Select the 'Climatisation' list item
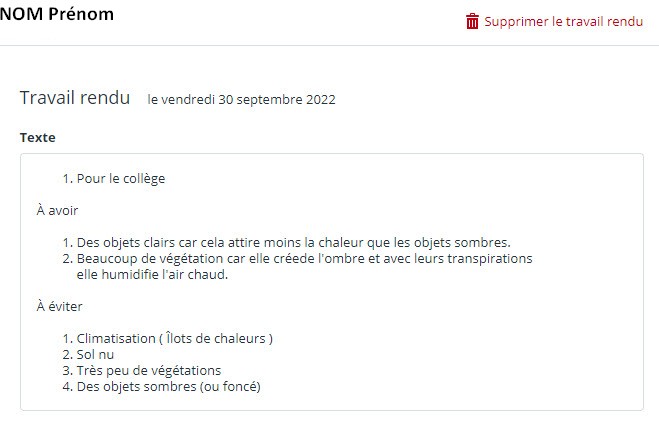Image resolution: width=659 pixels, height=426 pixels. [174, 338]
